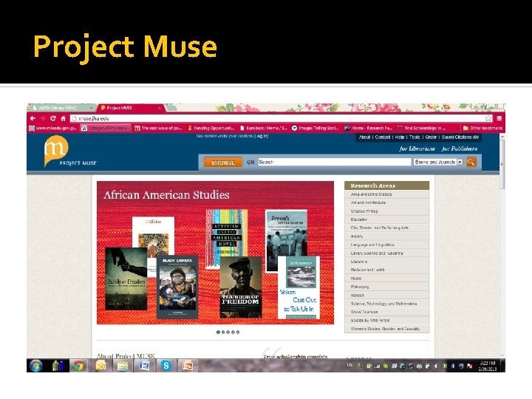Viewport: 532px width, 399px height.
Task: Click the Thunder of Freedom book cover
Action: 241,287
